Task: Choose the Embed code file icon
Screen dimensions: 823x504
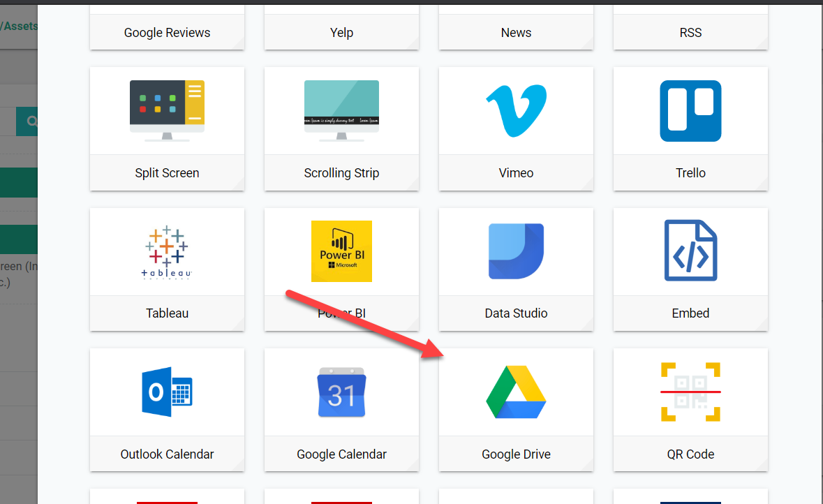Action: tap(691, 251)
